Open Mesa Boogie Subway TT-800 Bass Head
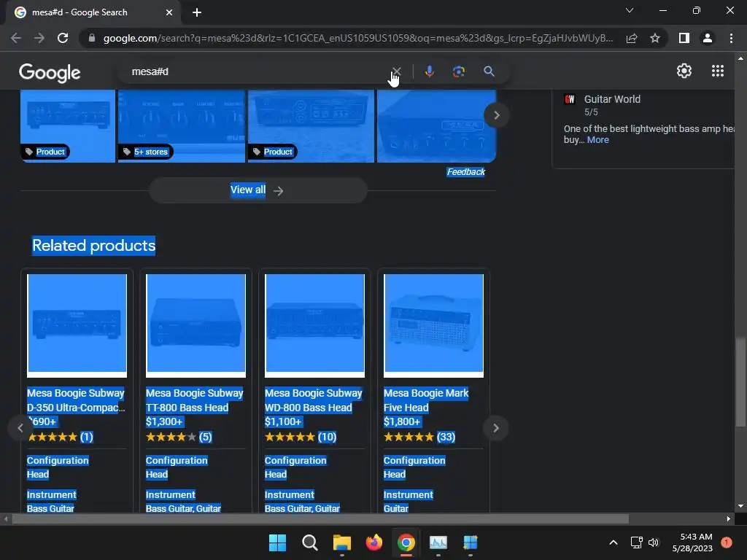This screenshot has width=747, height=560. coord(194,400)
